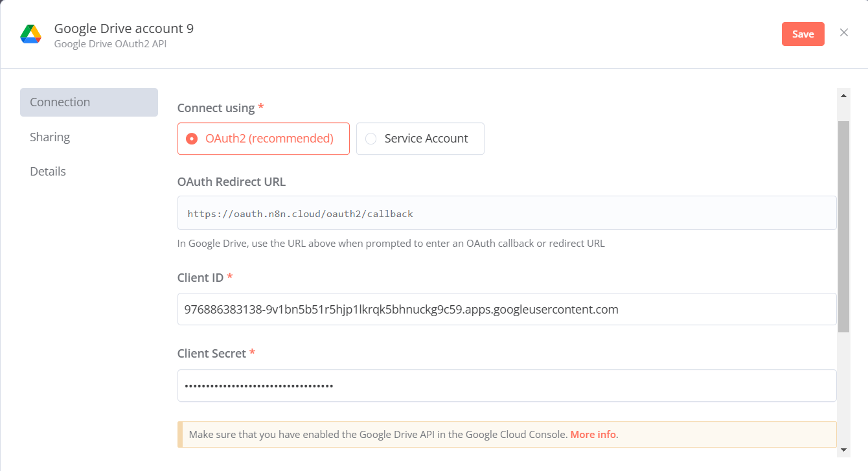Select Service Account radio option
This screenshot has height=471, width=868.
click(x=420, y=139)
